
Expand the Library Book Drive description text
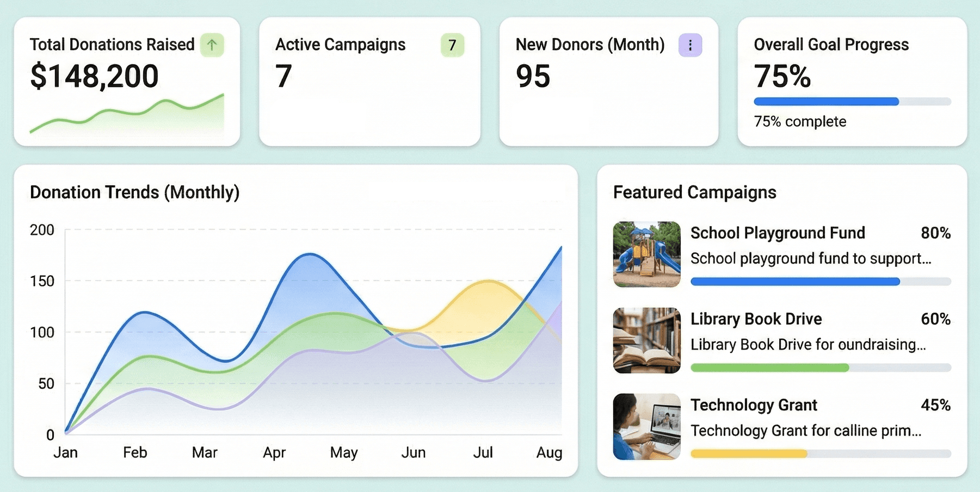808,344
